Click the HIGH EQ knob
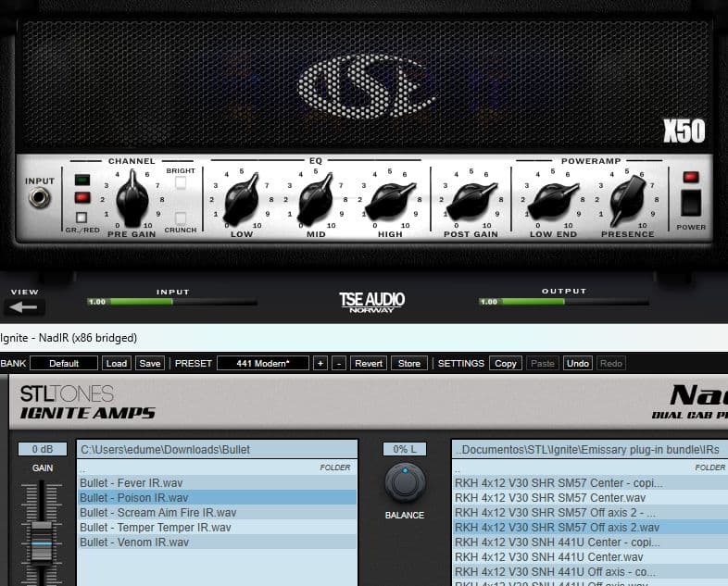728x586 pixels. 390,201
